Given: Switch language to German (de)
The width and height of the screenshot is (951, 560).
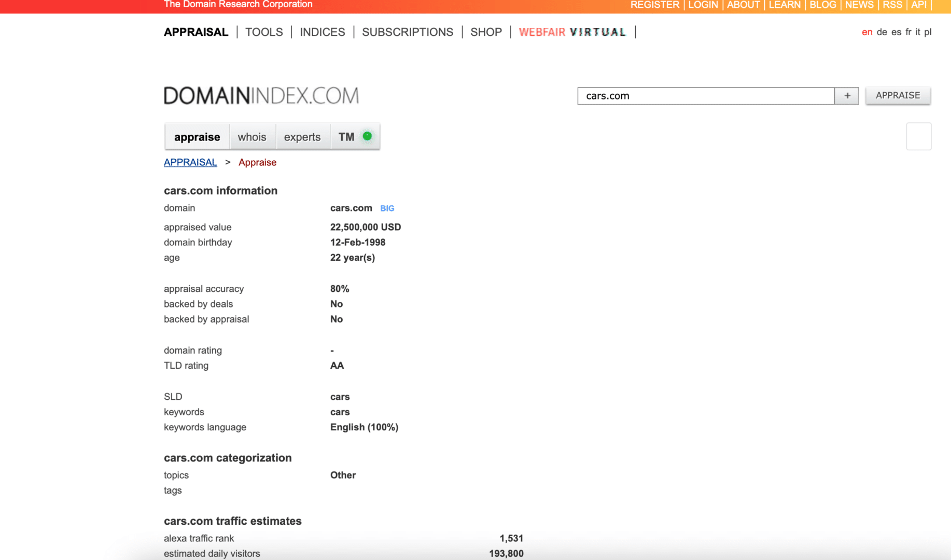Looking at the screenshot, I should [882, 32].
